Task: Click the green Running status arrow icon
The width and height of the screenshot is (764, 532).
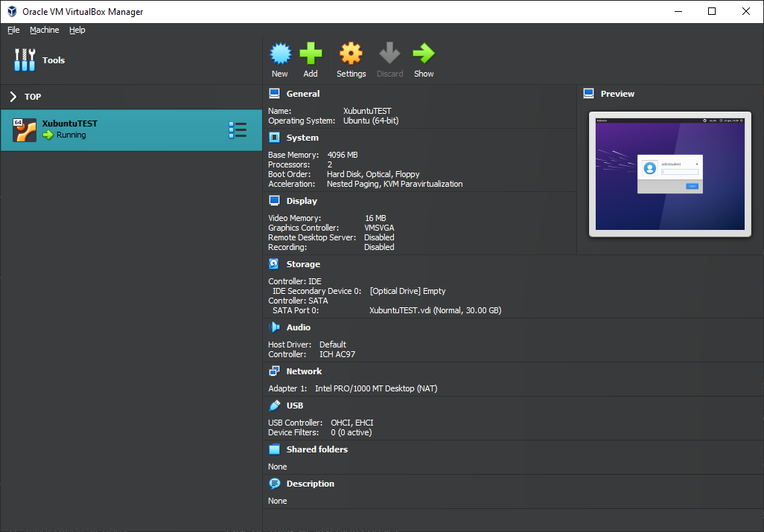Action: 48,135
